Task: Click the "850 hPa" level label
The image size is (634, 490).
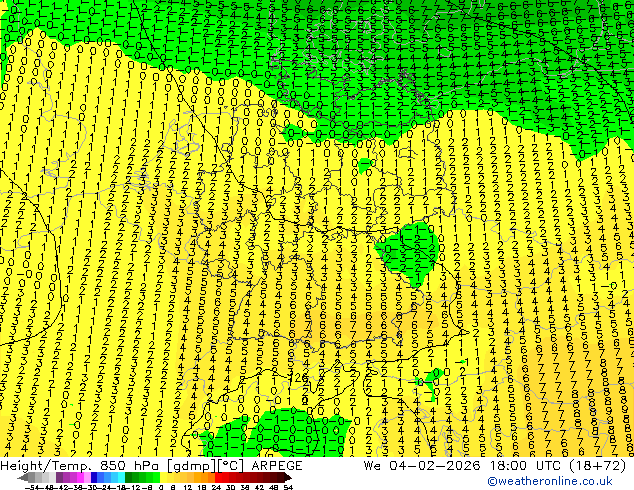Action: click(130, 466)
